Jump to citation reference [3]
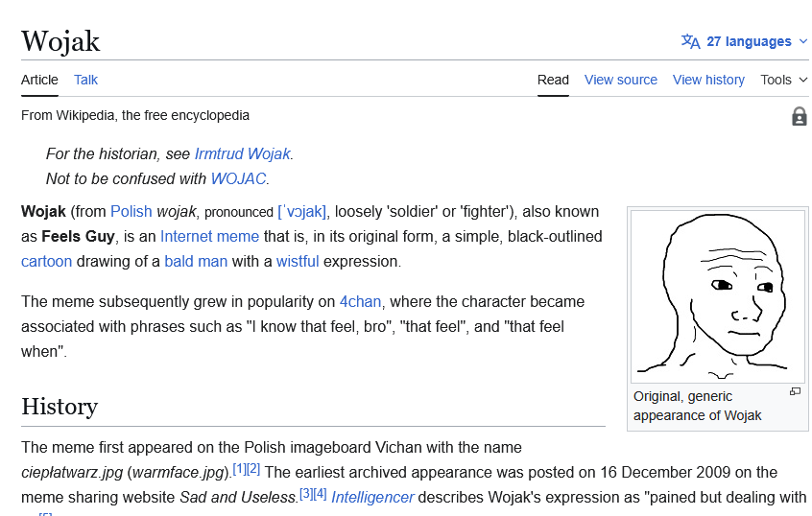The image size is (812, 516). (x=306, y=494)
